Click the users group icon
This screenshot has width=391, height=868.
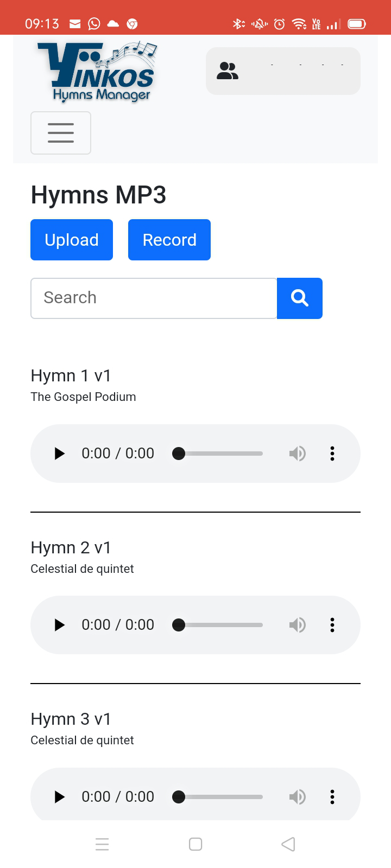[x=228, y=71]
